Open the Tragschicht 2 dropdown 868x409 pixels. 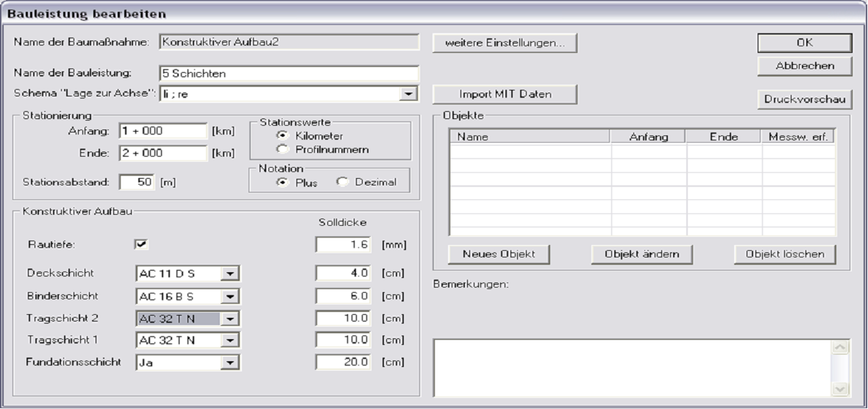pyautogui.click(x=231, y=319)
